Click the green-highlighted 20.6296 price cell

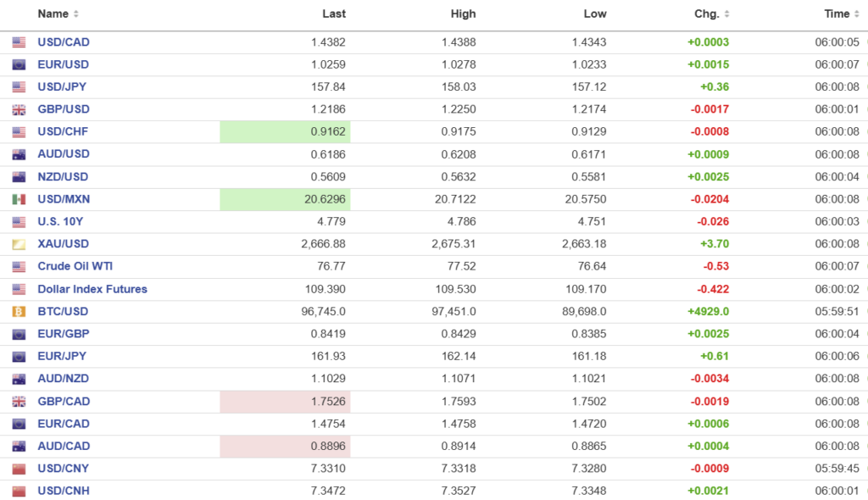285,199
